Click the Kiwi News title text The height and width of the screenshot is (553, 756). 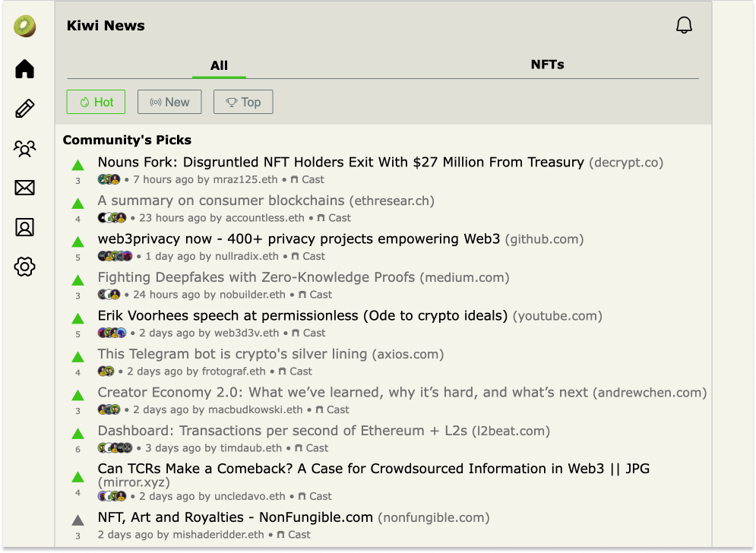point(106,26)
